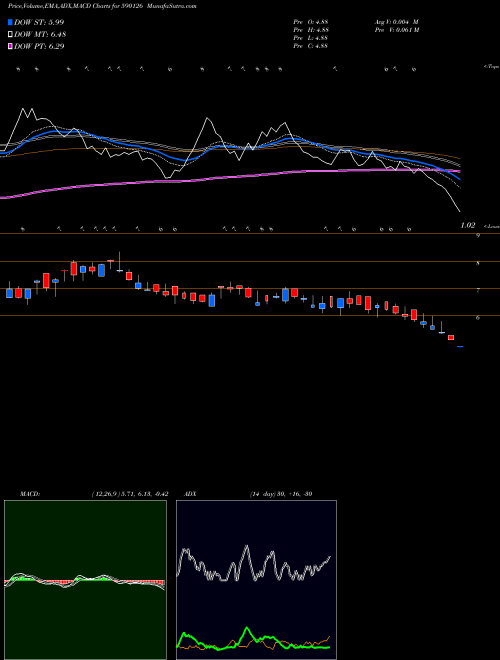The width and height of the screenshot is (500, 660).
Task: Select the 'DOW MT: 6.48' legend label
Action: pos(40,35)
